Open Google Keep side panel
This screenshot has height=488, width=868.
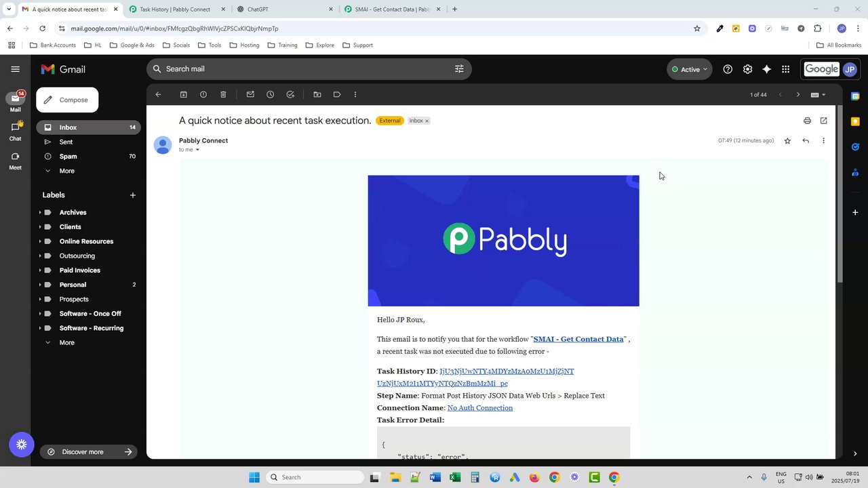tap(855, 121)
